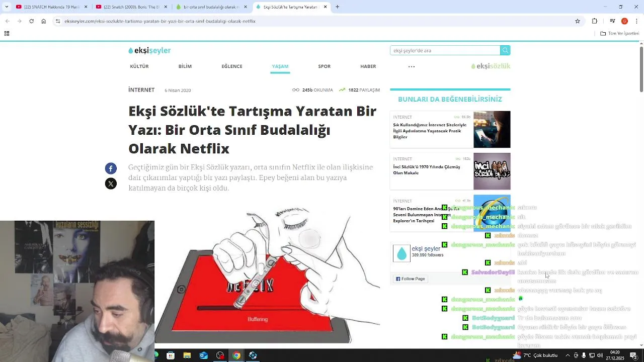Click the woman with tablet thumbnail
This screenshot has height=362, width=644.
492,130
